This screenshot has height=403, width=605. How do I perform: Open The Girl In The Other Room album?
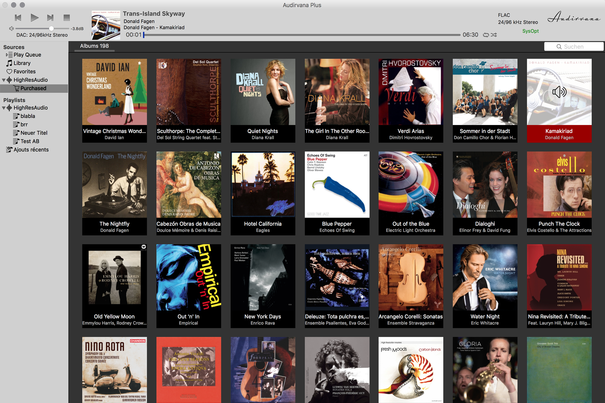337,100
